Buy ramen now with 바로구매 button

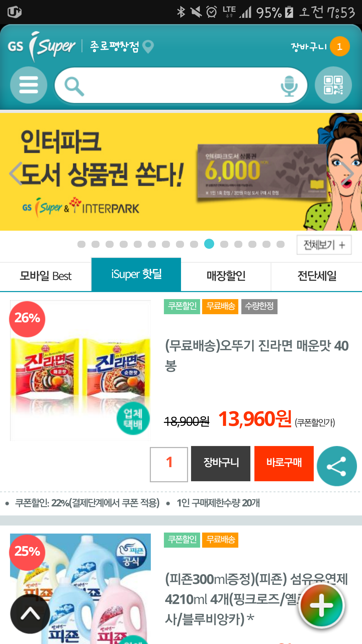click(x=284, y=463)
